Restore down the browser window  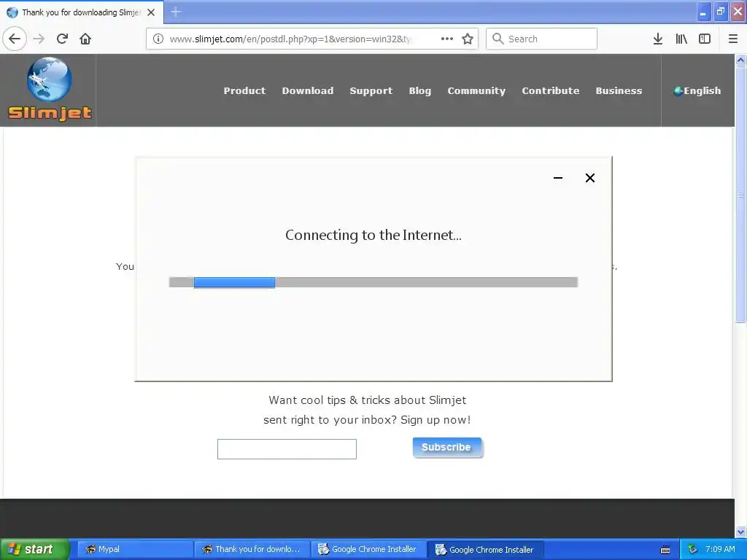720,12
